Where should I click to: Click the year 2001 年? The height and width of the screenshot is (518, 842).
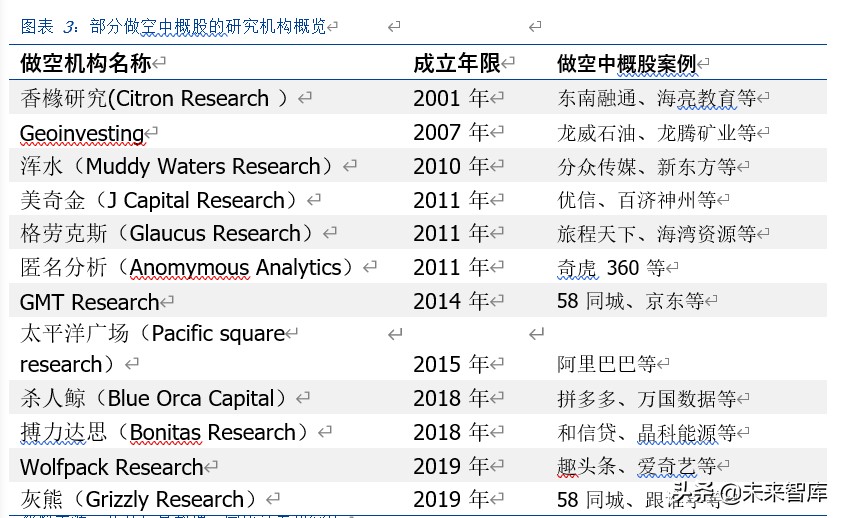pyautogui.click(x=451, y=98)
